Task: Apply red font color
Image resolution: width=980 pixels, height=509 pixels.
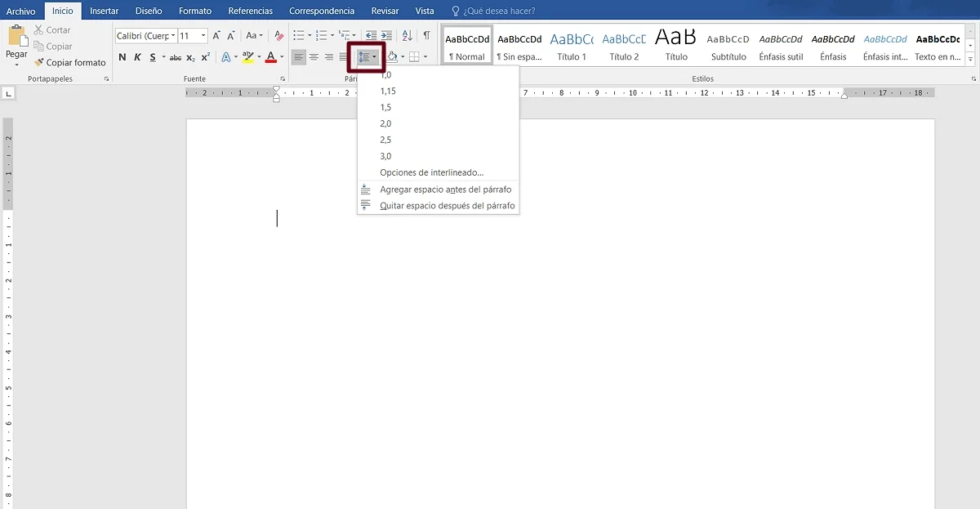Action: (271, 57)
